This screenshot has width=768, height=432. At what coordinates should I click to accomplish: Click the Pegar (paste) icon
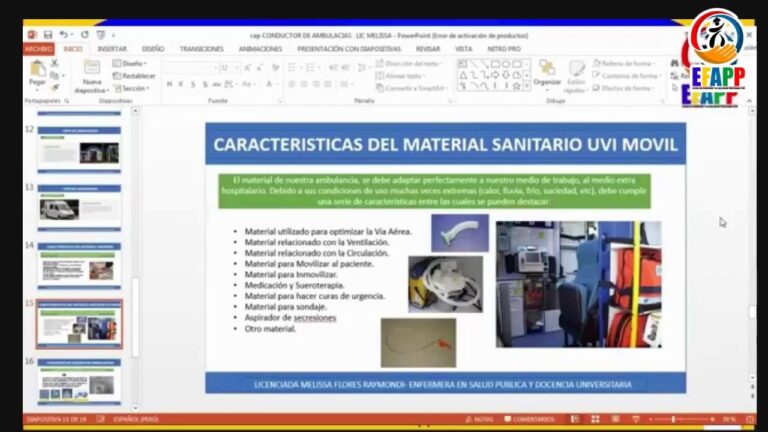(37, 70)
